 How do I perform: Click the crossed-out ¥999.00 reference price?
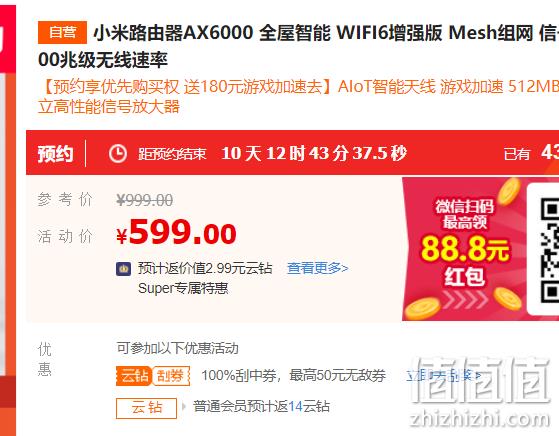click(145, 200)
